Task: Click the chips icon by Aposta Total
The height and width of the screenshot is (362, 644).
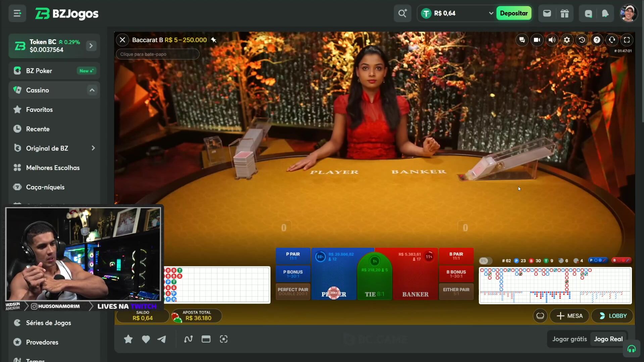Action: 177,317
